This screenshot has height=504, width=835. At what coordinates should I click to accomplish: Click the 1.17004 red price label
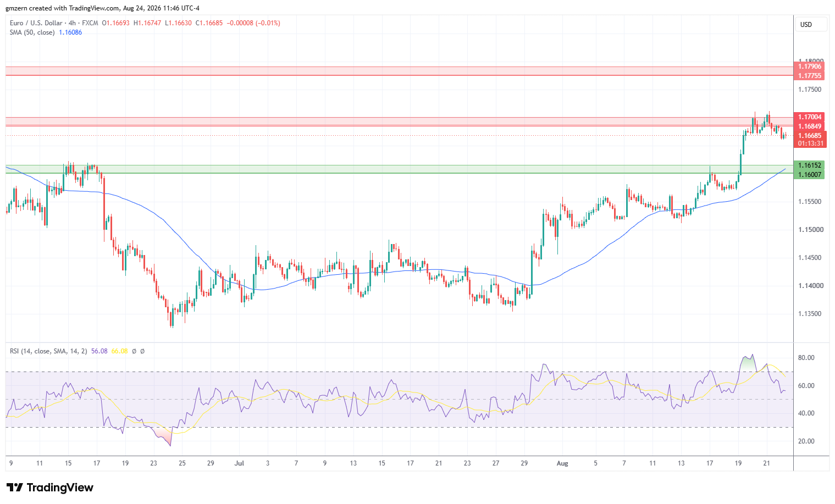810,117
